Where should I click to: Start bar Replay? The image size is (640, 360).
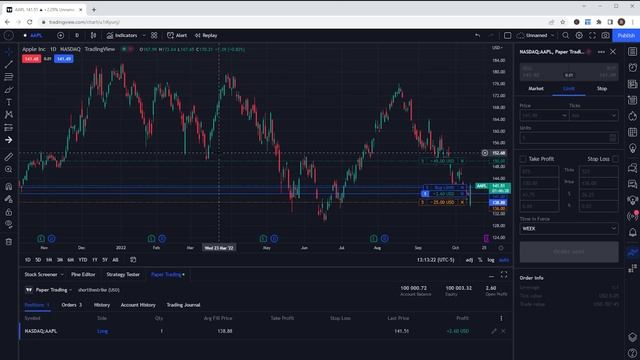point(206,36)
